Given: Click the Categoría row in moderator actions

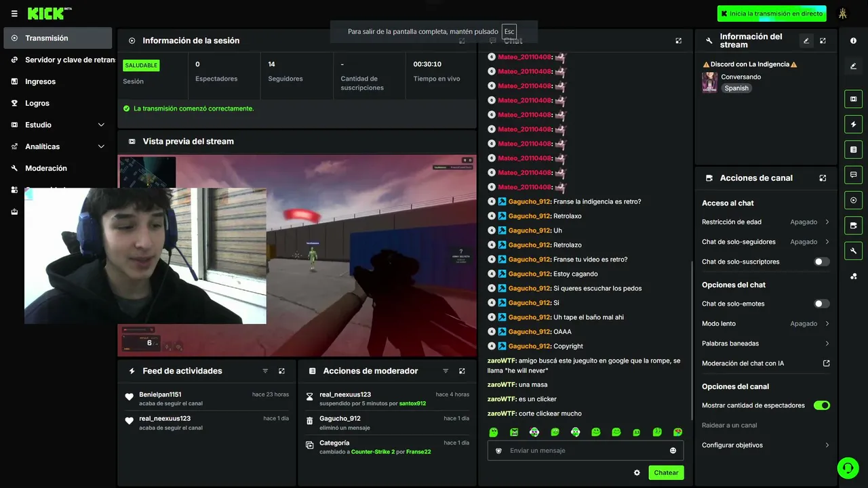Looking at the screenshot, I should (386, 447).
